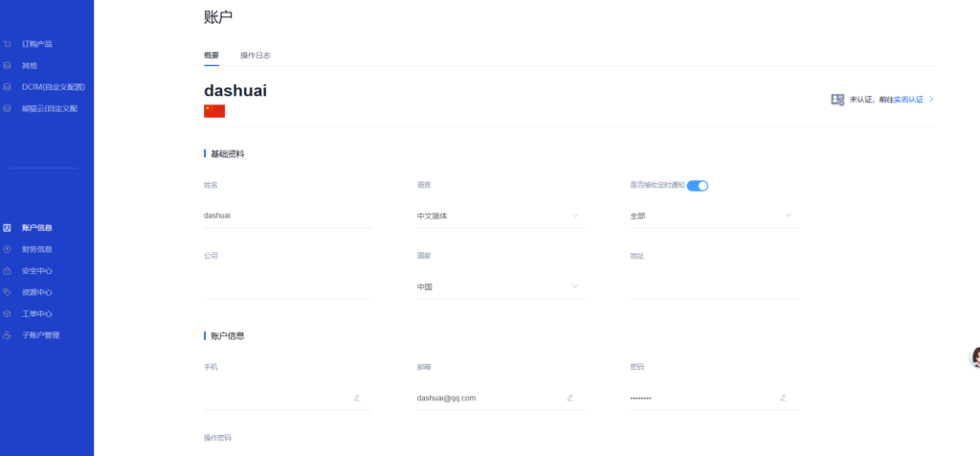Click the 操作密码 label
The image size is (980, 456).
[x=217, y=438]
